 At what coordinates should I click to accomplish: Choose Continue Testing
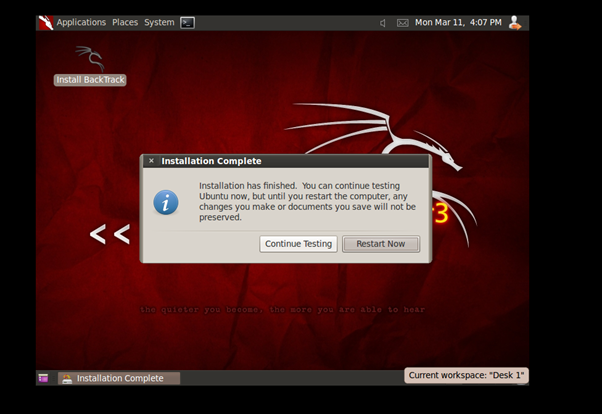[298, 244]
